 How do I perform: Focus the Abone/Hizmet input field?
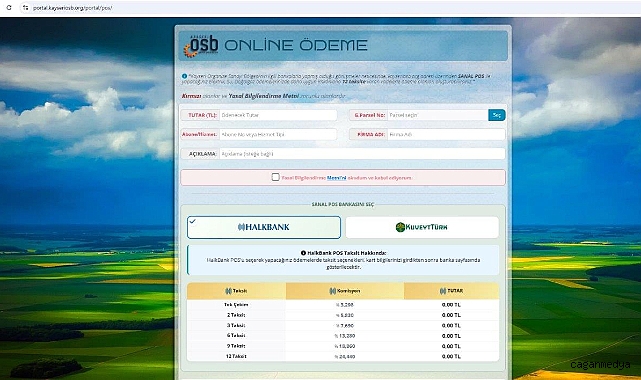pyautogui.click(x=278, y=134)
